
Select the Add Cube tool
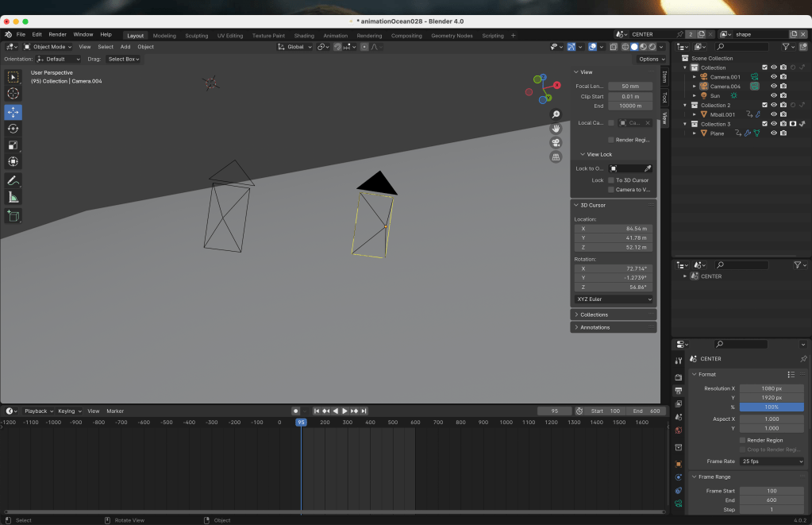coord(13,216)
